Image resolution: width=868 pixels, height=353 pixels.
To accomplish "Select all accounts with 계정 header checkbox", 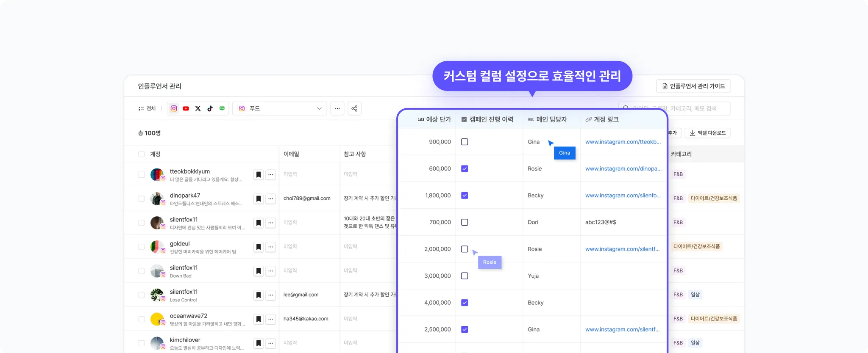I will click(x=142, y=154).
